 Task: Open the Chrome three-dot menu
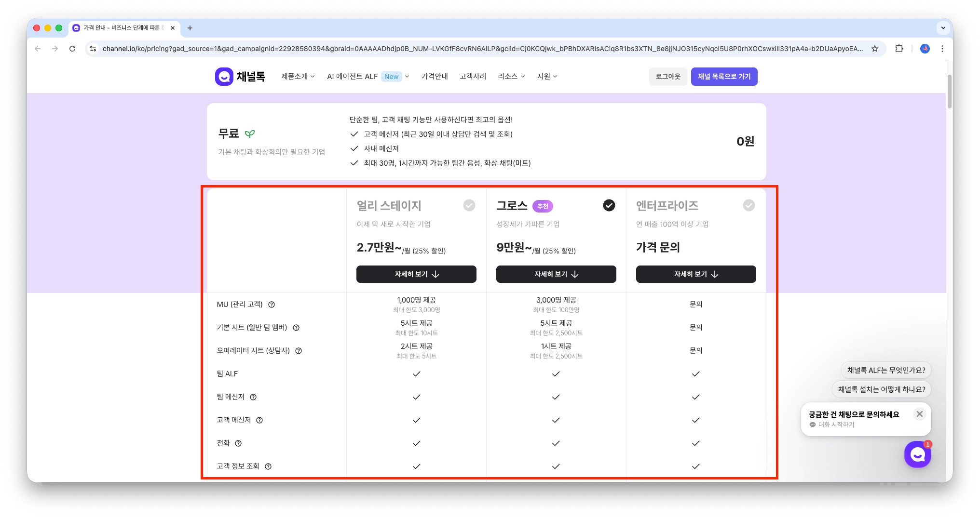[942, 49]
